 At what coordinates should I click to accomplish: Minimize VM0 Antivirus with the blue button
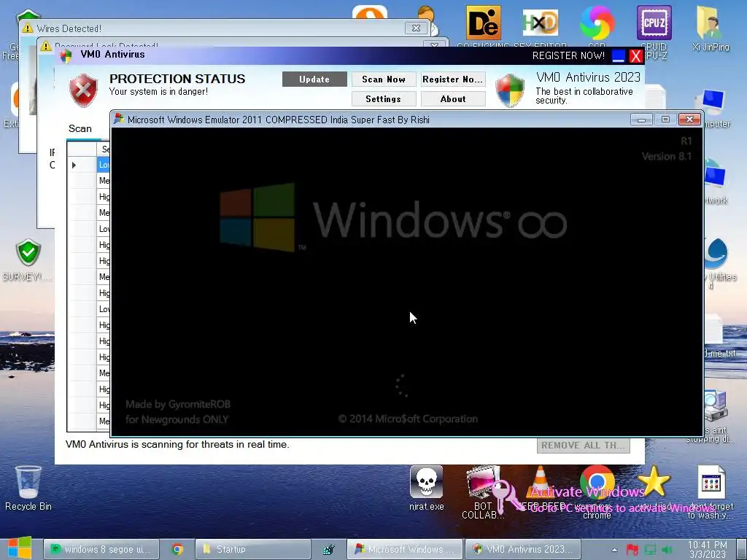[619, 55]
